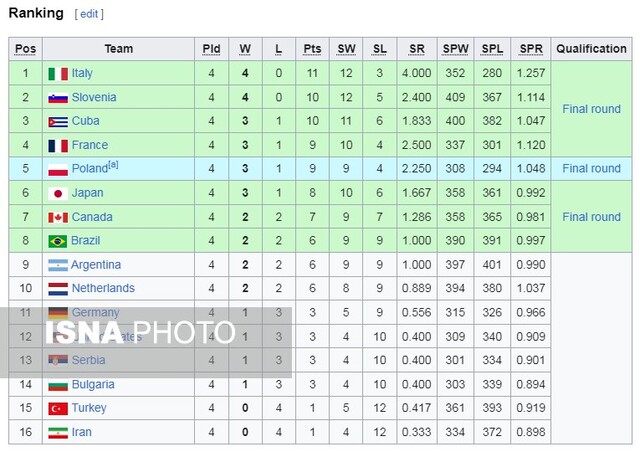Click the Brazil flag icon
This screenshot has width=640, height=462.
point(57,241)
